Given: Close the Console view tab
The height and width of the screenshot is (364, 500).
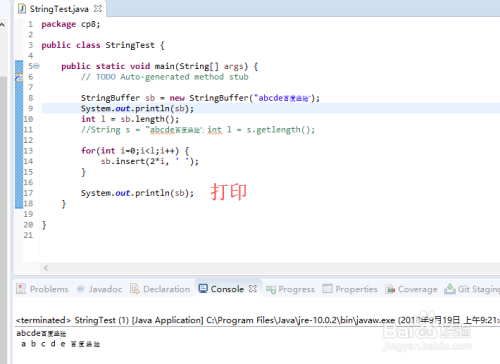Looking at the screenshot, I should click(253, 289).
